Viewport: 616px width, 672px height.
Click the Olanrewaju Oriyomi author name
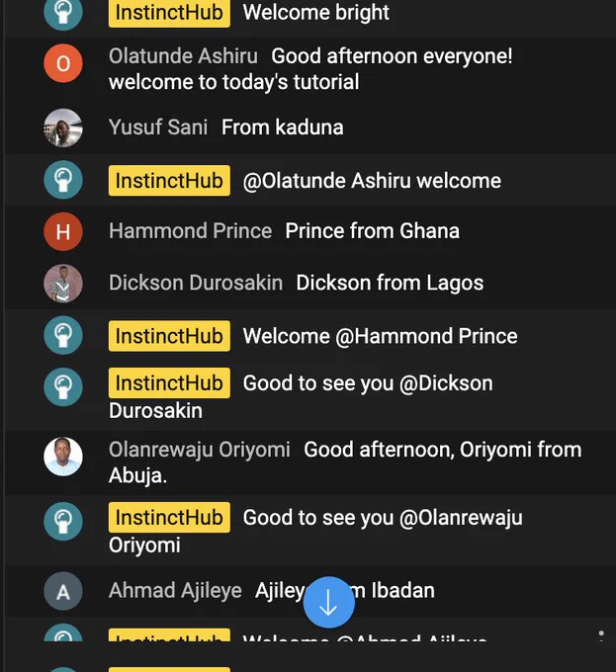pos(200,450)
